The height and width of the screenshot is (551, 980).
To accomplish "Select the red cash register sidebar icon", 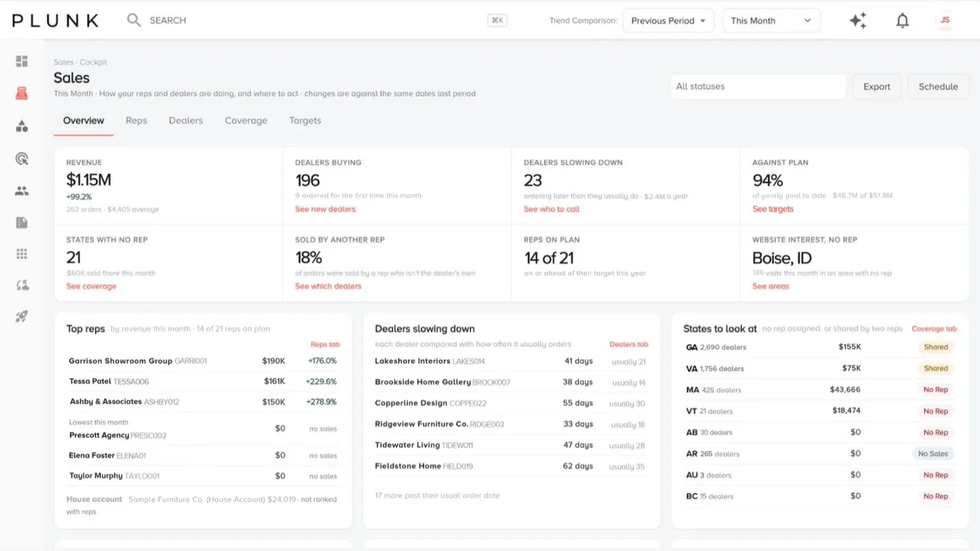I will [22, 94].
